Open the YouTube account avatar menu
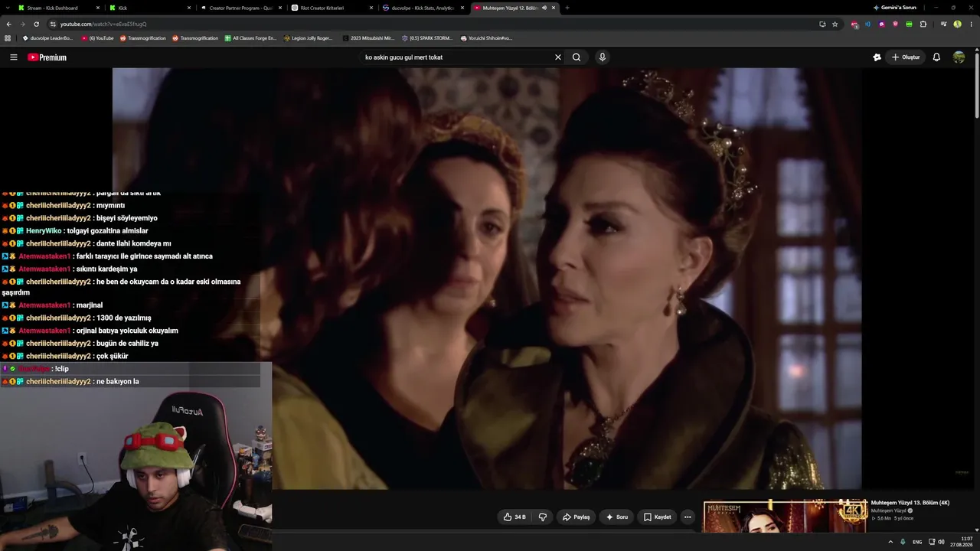The width and height of the screenshot is (980, 551). 959,57
